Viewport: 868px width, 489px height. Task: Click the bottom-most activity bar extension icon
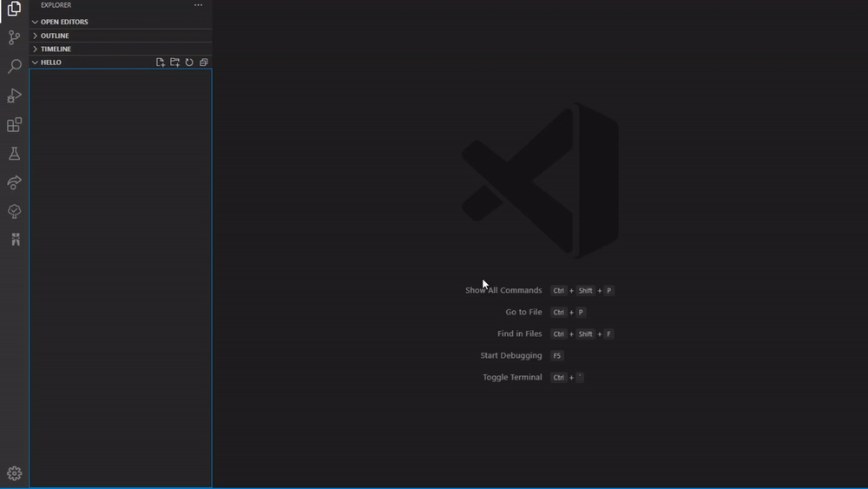[x=16, y=239]
